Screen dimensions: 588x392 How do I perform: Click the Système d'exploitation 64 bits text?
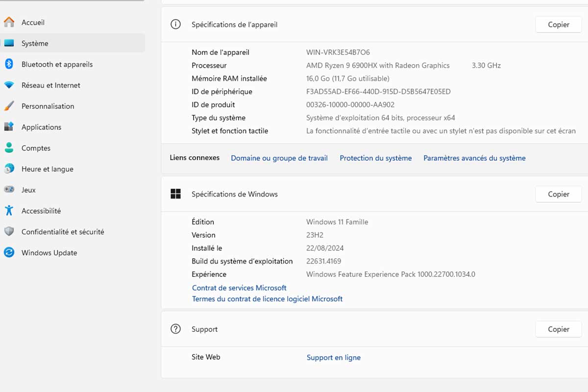tap(381, 118)
